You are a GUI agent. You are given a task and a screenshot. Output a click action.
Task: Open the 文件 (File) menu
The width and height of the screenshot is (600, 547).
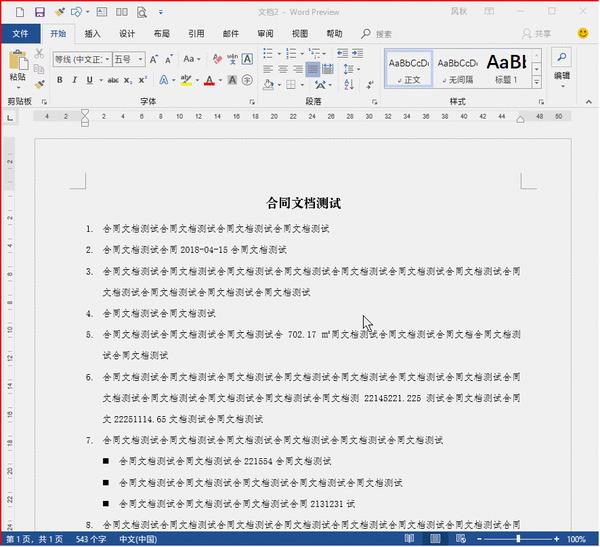point(20,33)
